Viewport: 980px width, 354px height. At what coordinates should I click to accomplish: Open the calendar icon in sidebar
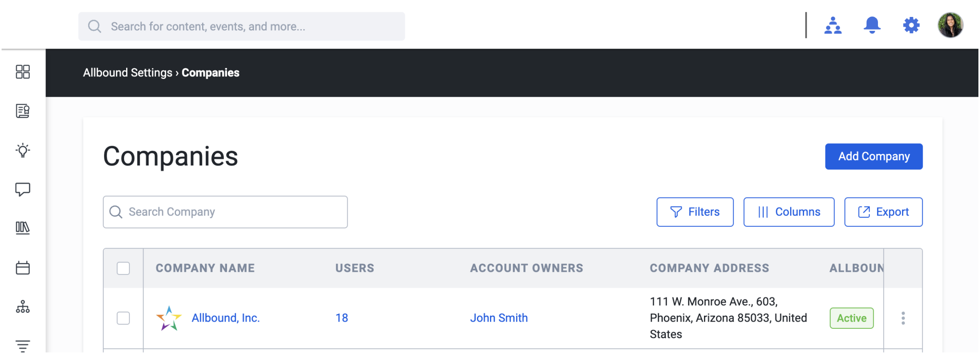pyautogui.click(x=23, y=268)
